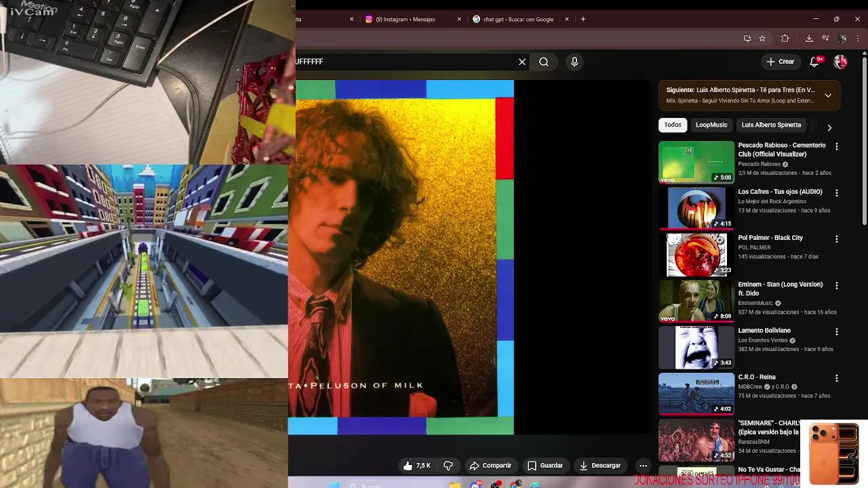Select the Luis Alberto Spinetta filter chip

[771, 125]
